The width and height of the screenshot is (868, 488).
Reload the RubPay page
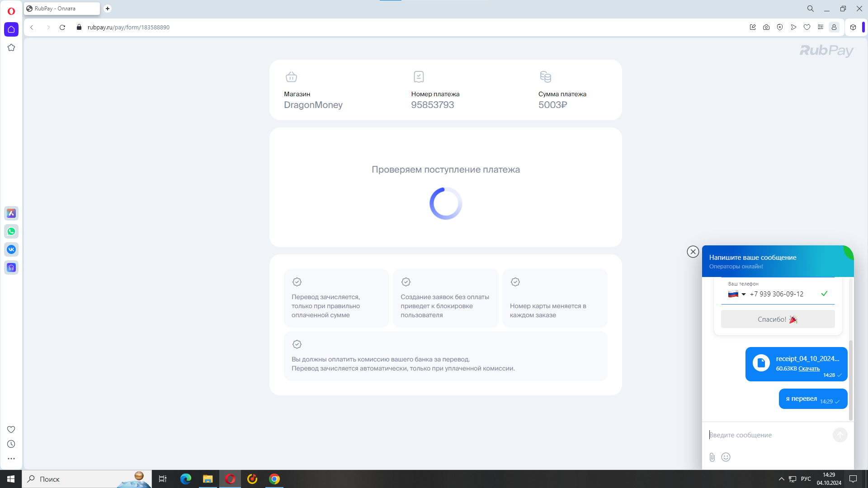point(62,27)
